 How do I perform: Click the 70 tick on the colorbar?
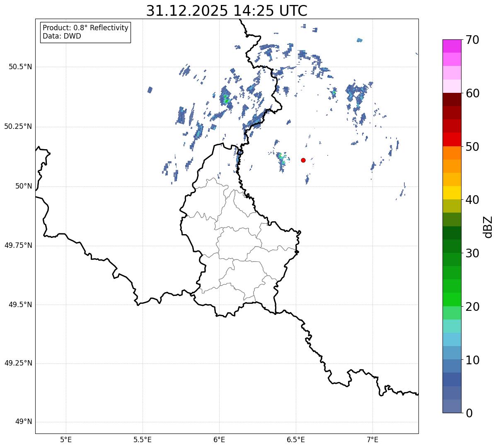tap(472, 40)
